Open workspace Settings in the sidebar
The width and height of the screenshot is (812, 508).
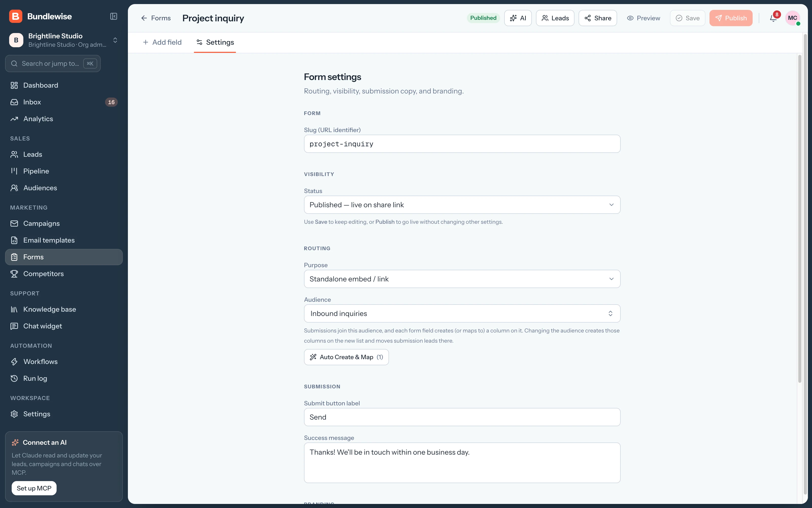click(x=64, y=414)
